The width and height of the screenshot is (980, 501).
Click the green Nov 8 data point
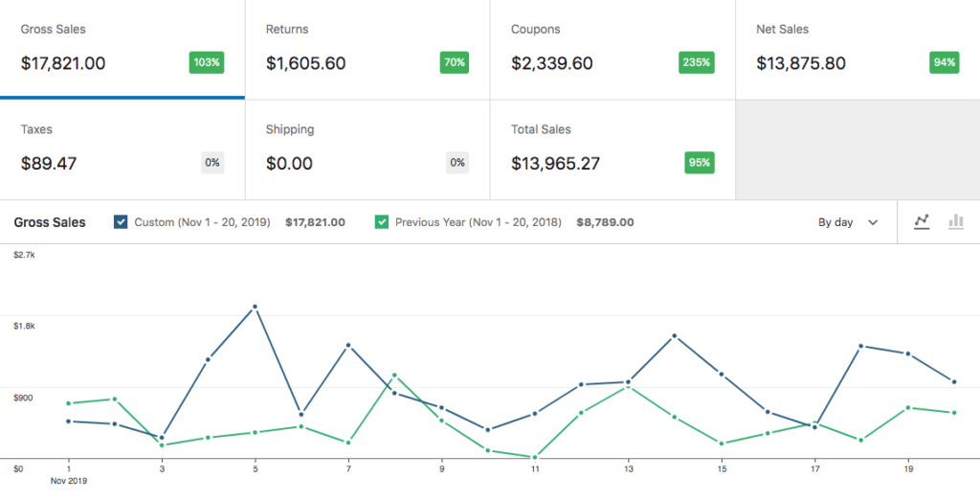click(394, 376)
